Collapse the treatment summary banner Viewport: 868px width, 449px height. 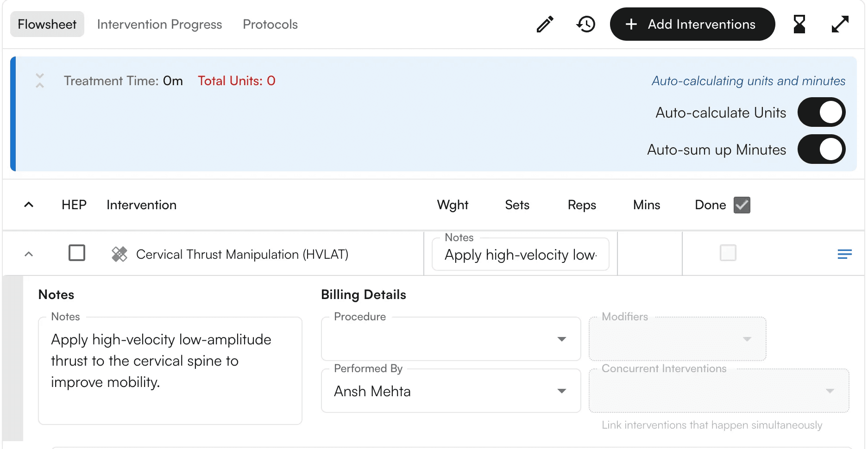(x=40, y=81)
